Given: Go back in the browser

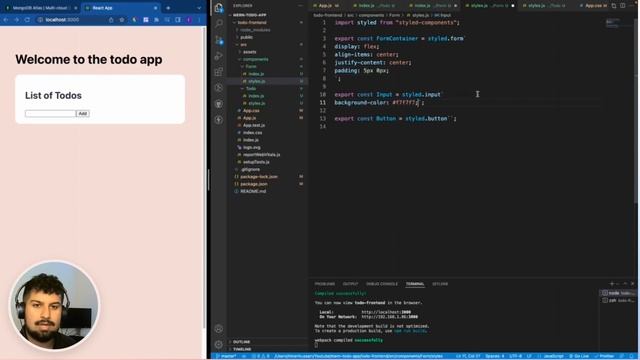Looking at the screenshot, I should tap(6, 20).
